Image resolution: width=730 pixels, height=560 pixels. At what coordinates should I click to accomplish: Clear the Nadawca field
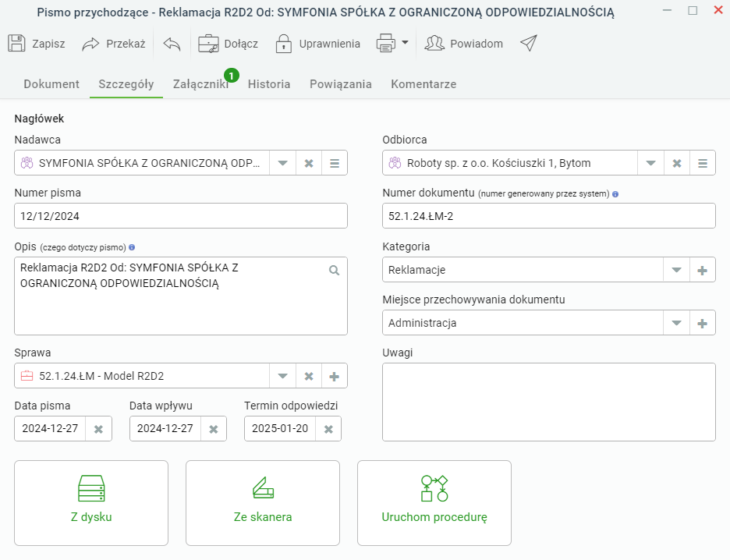coord(309,163)
